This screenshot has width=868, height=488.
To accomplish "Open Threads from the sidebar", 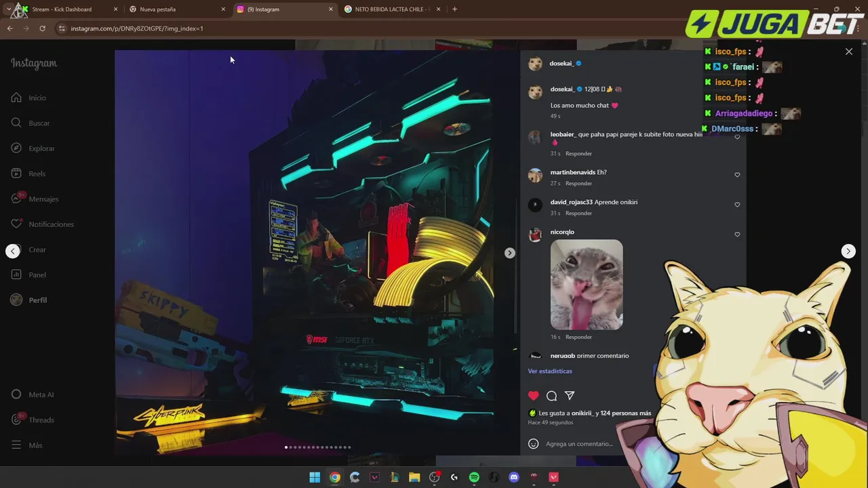I will tap(33, 420).
